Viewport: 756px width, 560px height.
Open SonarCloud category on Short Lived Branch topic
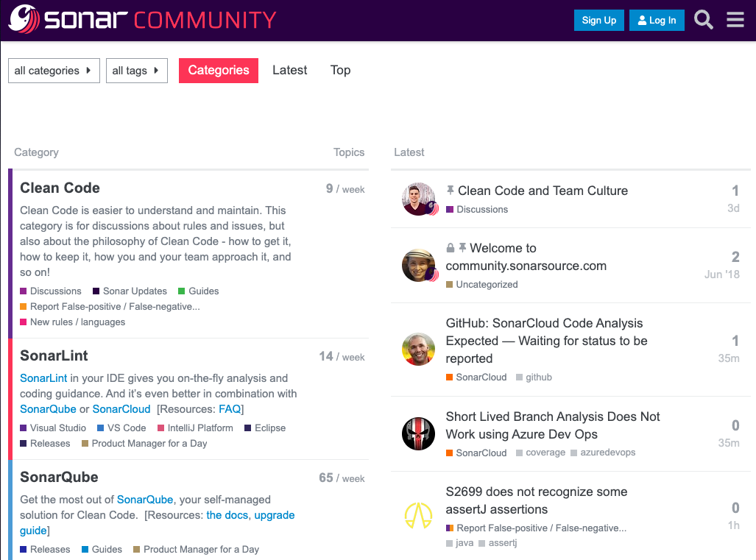point(476,453)
